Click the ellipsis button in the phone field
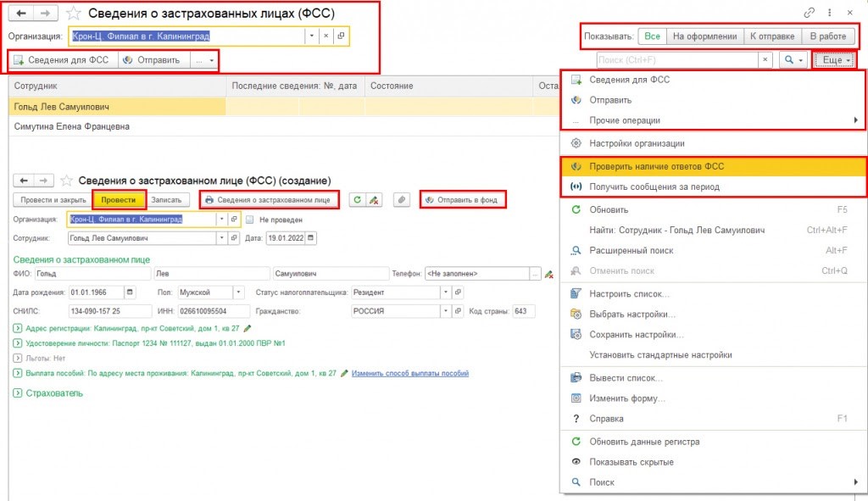This screenshot has height=501, width=868. (535, 274)
